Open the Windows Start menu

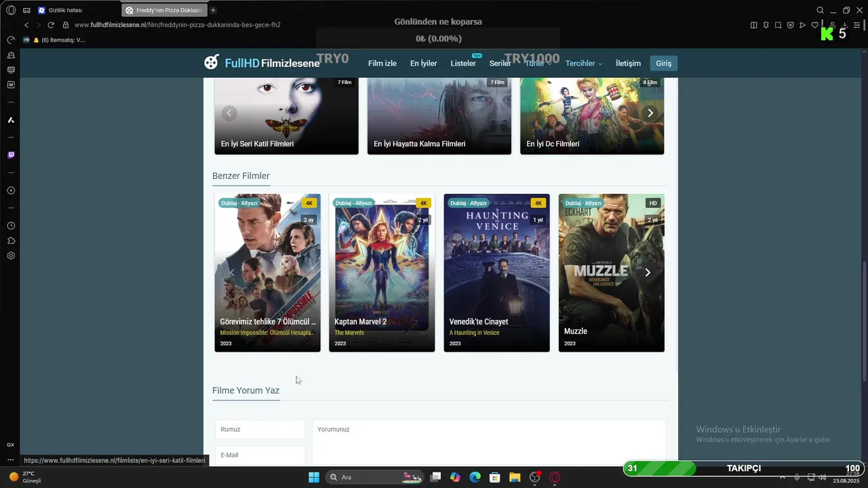tap(314, 477)
